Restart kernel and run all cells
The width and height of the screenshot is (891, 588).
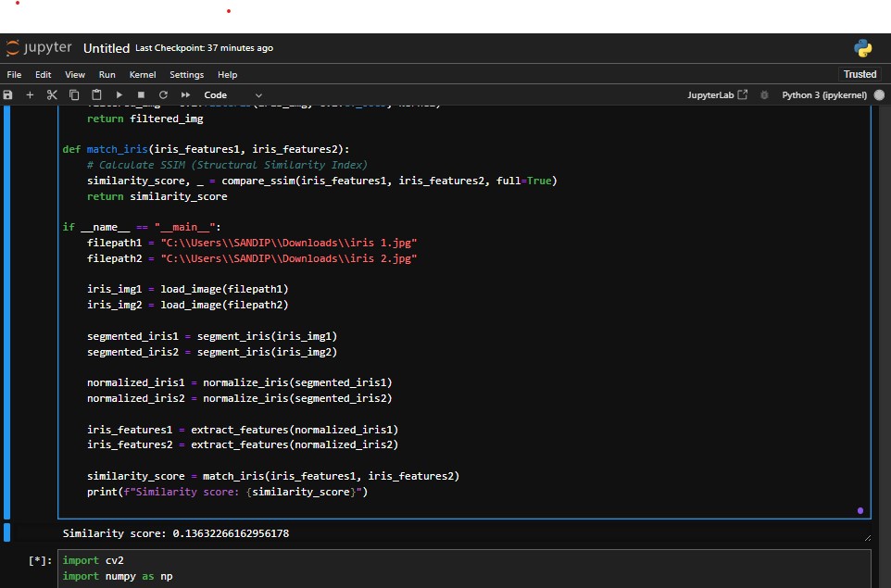185,94
